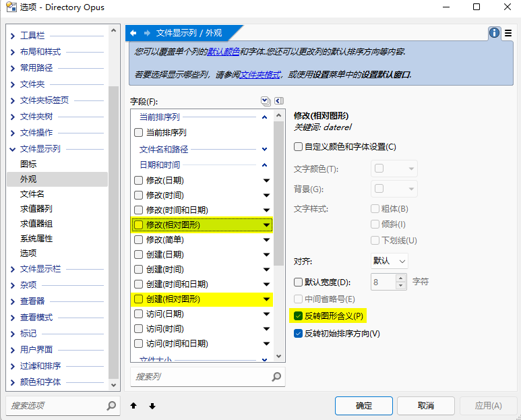Click the search icon in 搜索选项 box
The height and width of the screenshot is (420, 521).
(111, 405)
